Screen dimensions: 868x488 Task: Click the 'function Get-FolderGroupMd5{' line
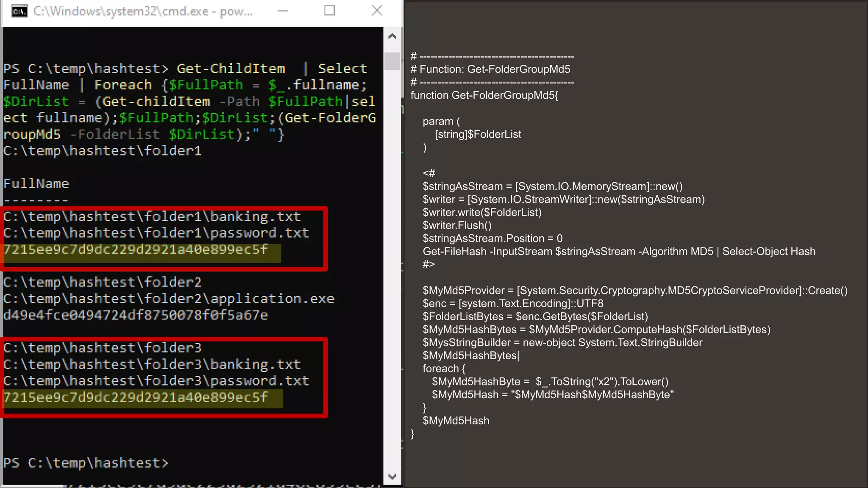(484, 95)
